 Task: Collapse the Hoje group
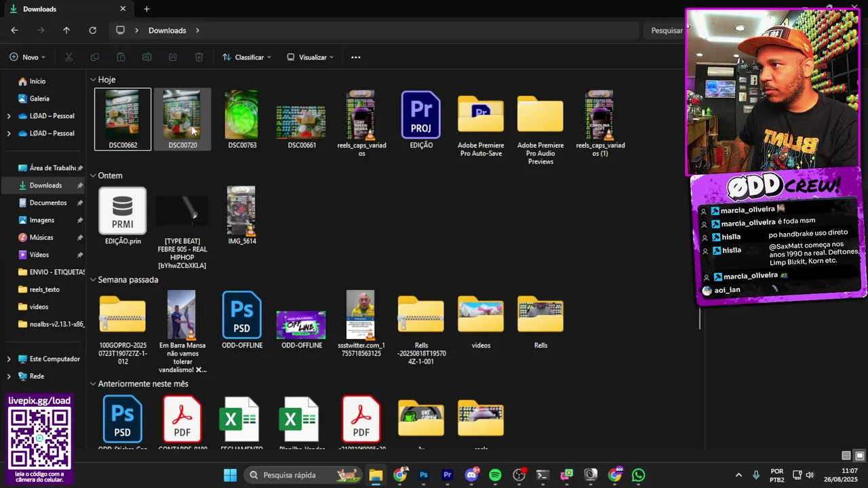click(x=93, y=80)
